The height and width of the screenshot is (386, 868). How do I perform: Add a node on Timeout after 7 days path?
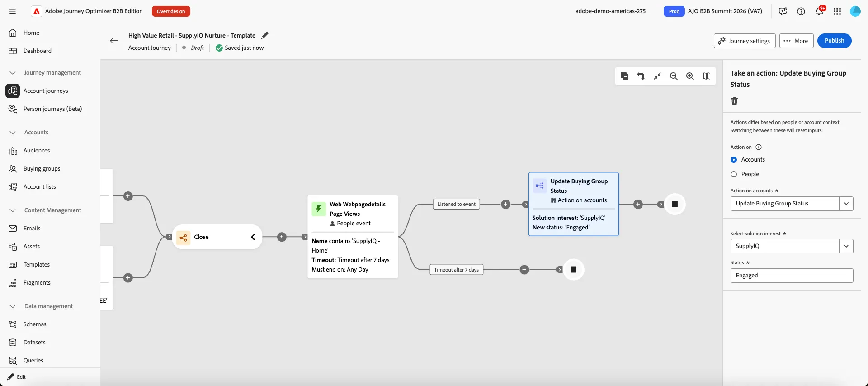point(524,270)
